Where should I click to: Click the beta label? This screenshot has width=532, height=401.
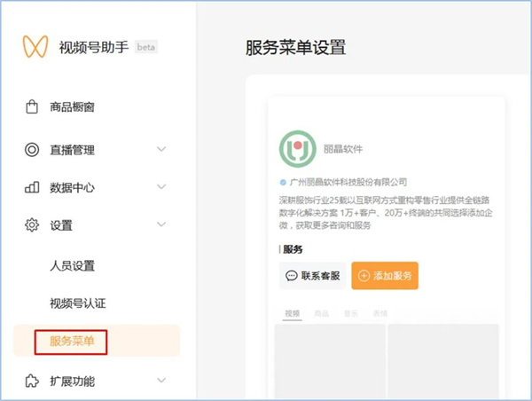[146, 47]
